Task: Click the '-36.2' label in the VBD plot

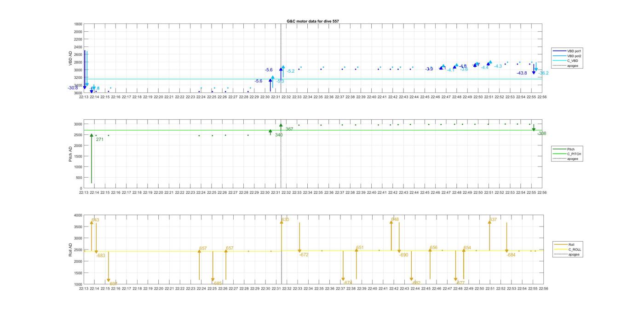Action: [543, 73]
